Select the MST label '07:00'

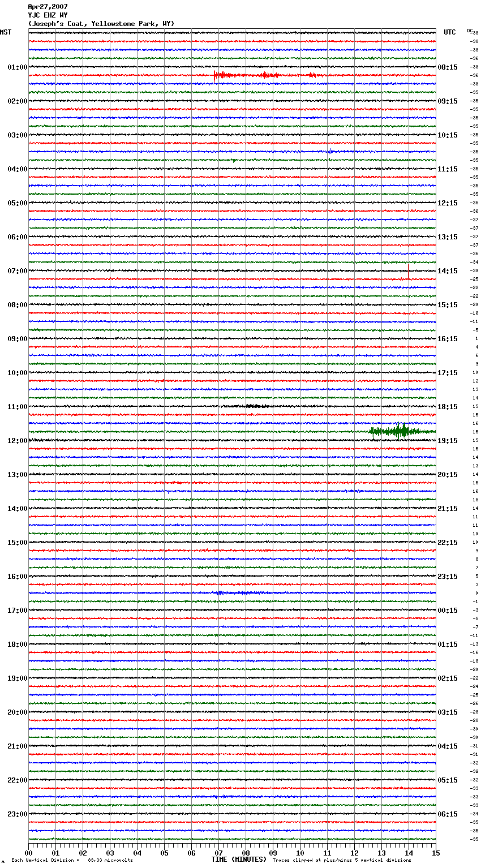click(x=18, y=271)
